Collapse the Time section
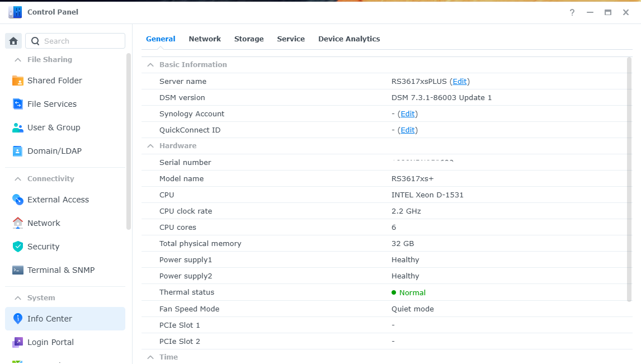This screenshot has height=364, width=641. coord(150,357)
